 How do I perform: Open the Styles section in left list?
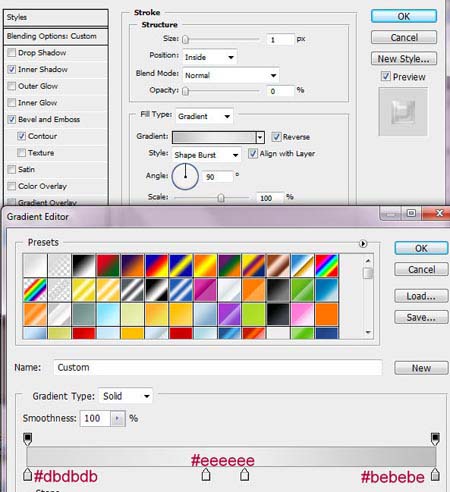[x=56, y=18]
